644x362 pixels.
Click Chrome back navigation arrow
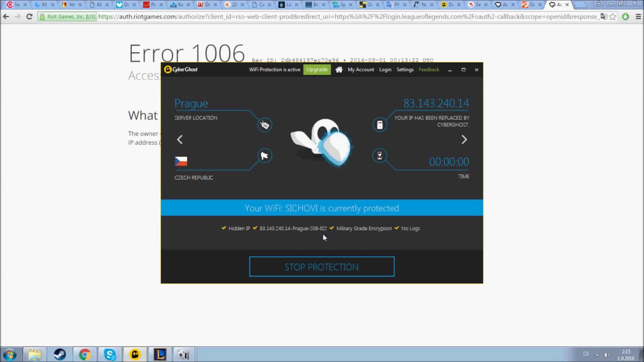coord(6,17)
